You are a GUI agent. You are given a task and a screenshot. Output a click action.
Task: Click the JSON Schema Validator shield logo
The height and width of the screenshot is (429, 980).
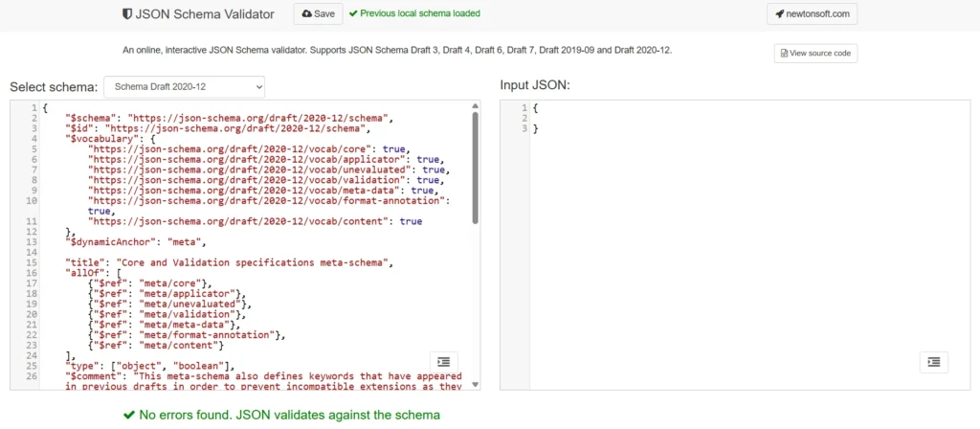pos(127,13)
